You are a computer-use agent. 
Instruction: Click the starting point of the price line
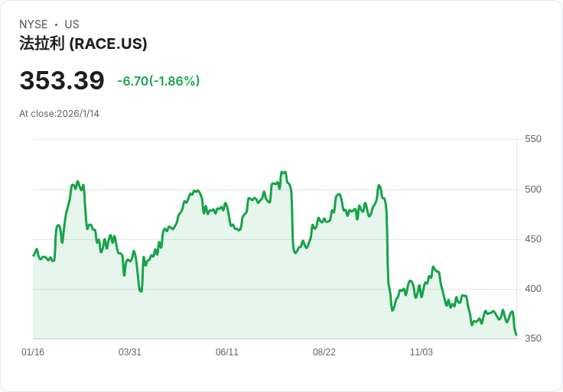[34, 255]
